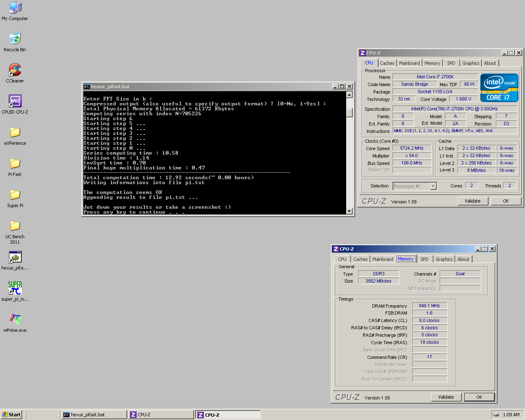Select the Pi Fast folder
This screenshot has width=525, height=420.
tap(15, 167)
